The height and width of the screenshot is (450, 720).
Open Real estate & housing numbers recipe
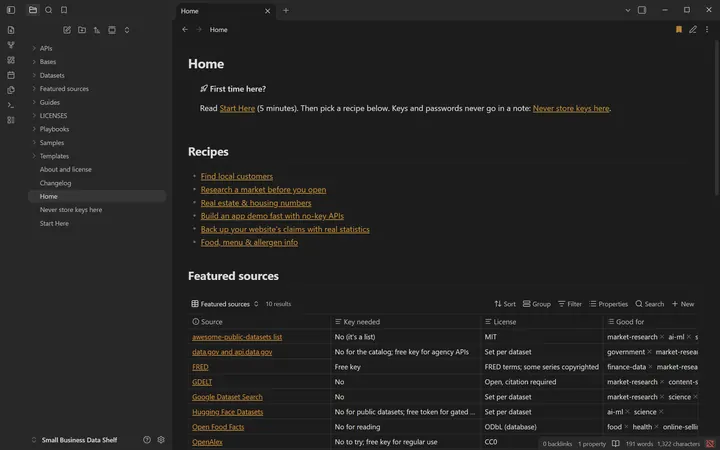coord(256,203)
